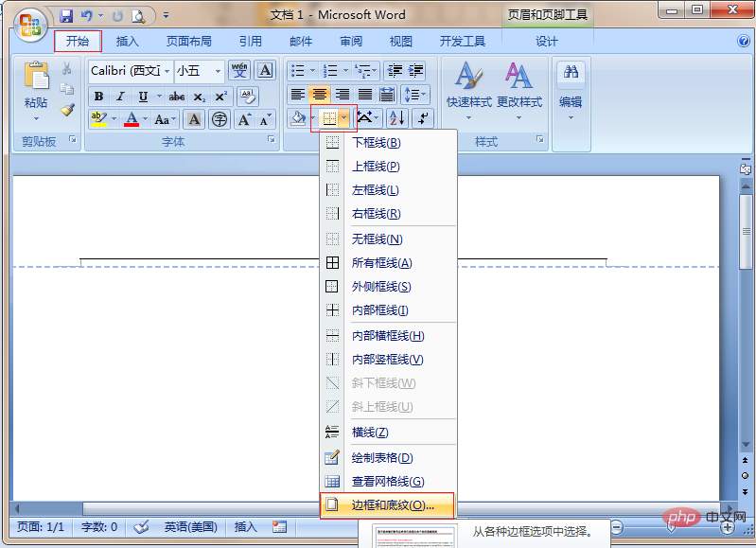Toggle Italic formatting

[x=121, y=97]
